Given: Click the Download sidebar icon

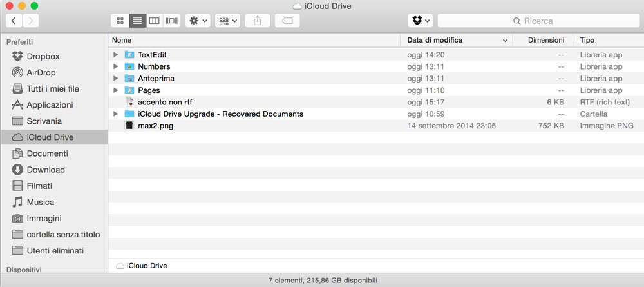Looking at the screenshot, I should [x=17, y=170].
